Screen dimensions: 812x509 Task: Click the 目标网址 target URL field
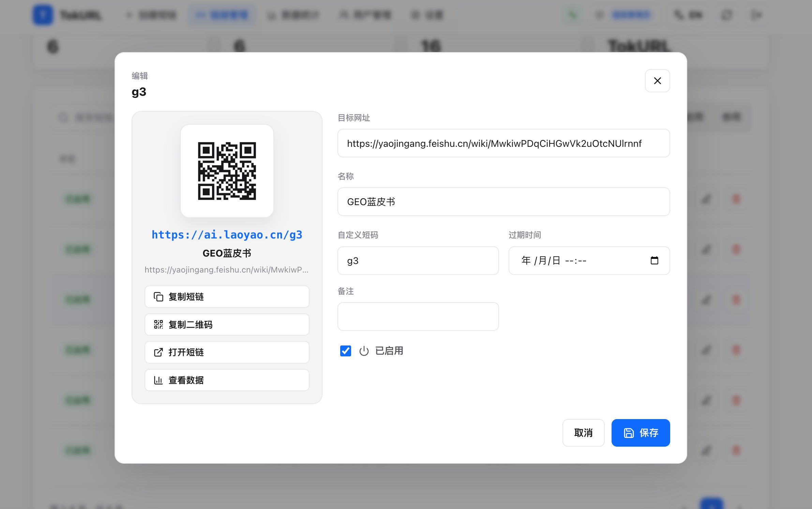tap(503, 143)
